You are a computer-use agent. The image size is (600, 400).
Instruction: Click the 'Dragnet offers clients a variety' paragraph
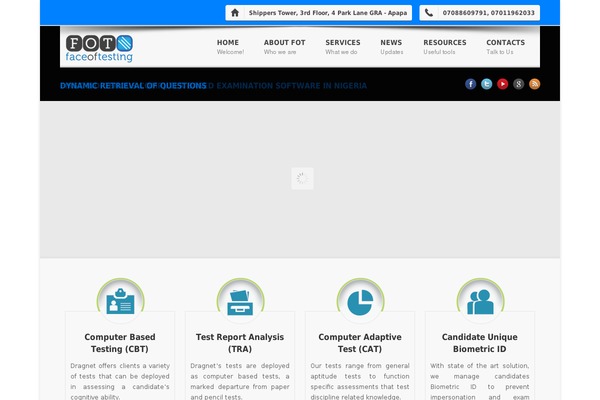click(120, 381)
